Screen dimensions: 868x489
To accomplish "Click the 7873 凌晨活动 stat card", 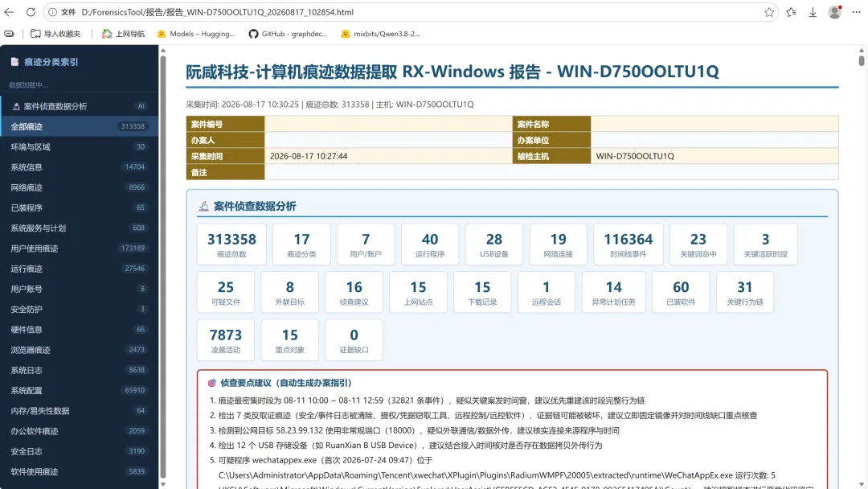I will (226, 340).
